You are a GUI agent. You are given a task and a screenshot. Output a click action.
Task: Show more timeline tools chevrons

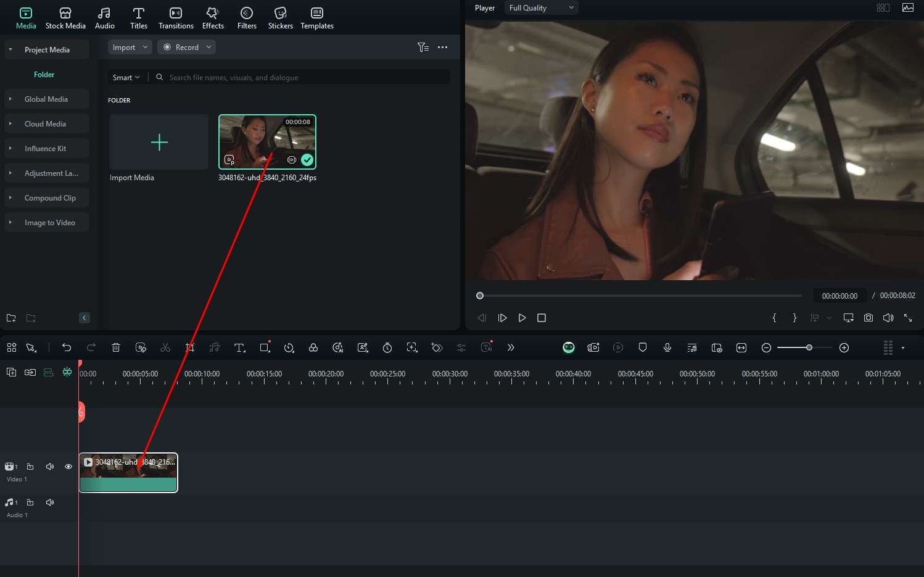[511, 347]
